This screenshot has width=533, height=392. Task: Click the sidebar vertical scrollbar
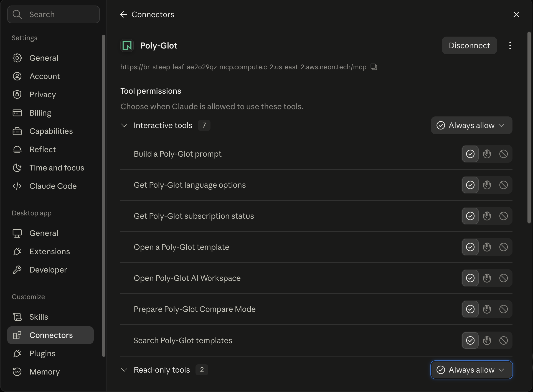pyautogui.click(x=104, y=196)
